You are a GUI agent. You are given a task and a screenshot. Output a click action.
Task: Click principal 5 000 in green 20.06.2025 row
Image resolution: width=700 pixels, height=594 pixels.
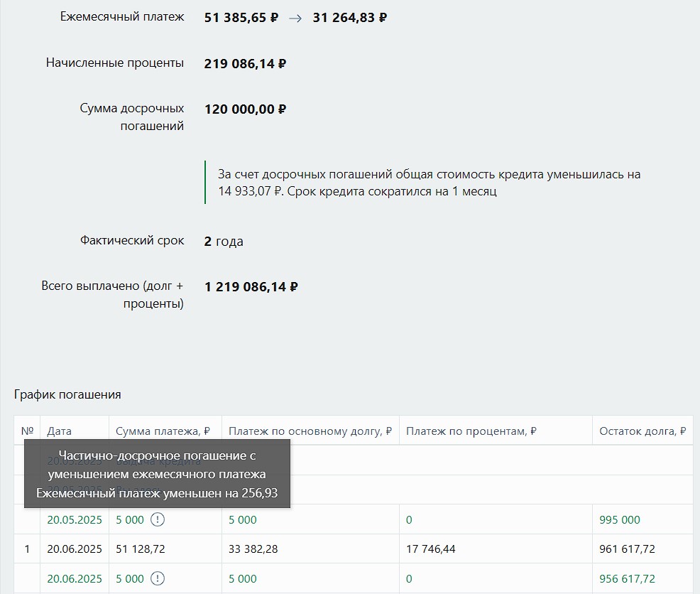242,579
